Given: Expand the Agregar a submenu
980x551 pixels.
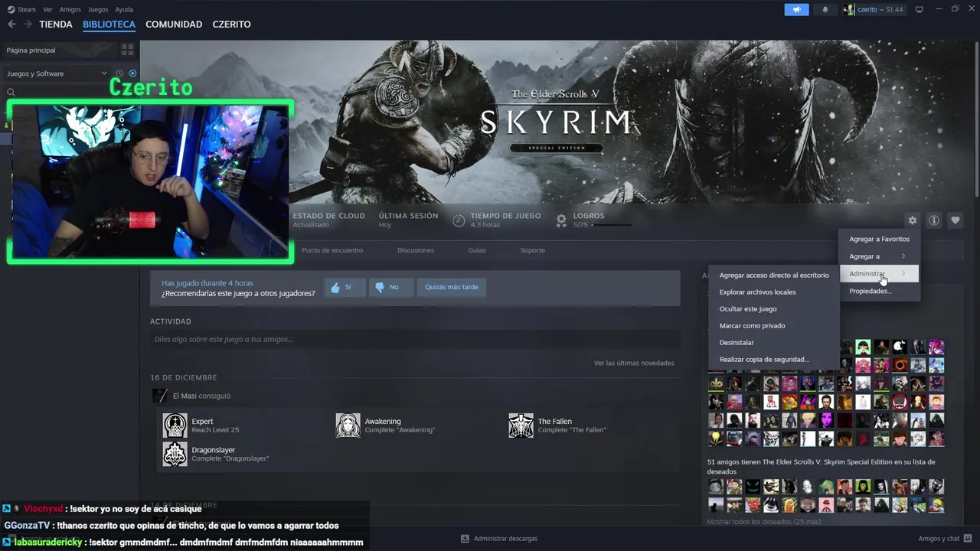Looking at the screenshot, I should [x=879, y=256].
